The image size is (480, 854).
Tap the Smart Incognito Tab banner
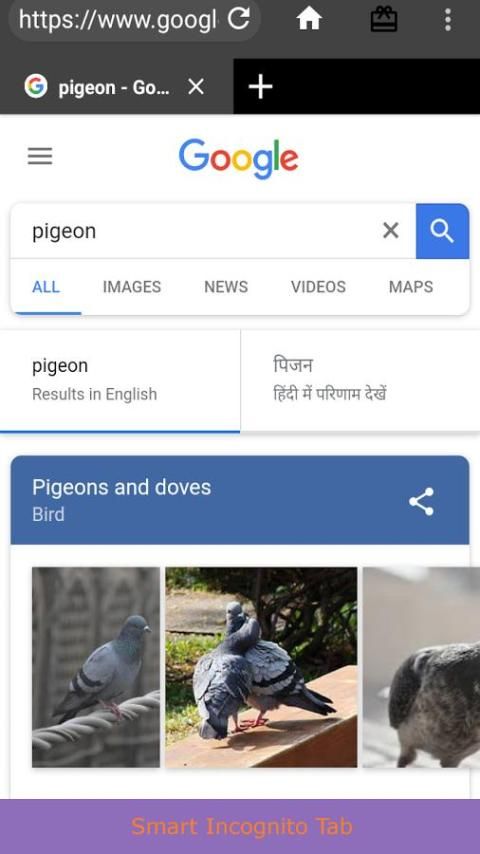pyautogui.click(x=240, y=826)
